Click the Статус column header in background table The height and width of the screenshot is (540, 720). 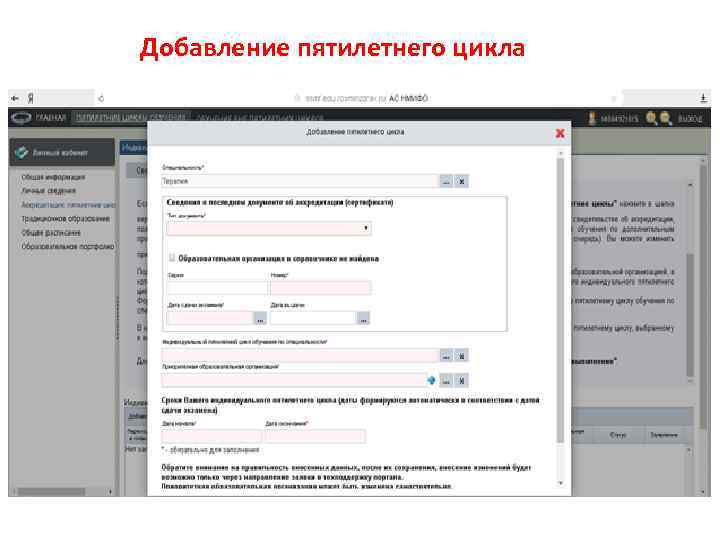pyautogui.click(x=618, y=435)
